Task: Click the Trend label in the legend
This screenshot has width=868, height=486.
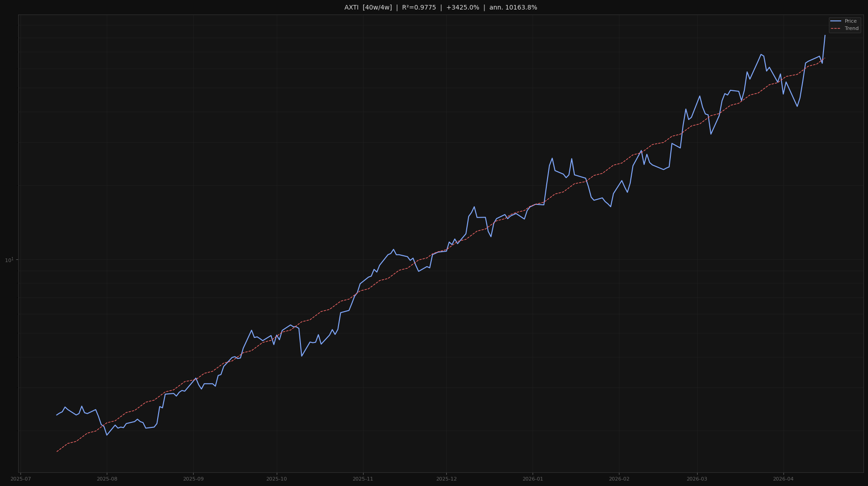Action: [851, 29]
